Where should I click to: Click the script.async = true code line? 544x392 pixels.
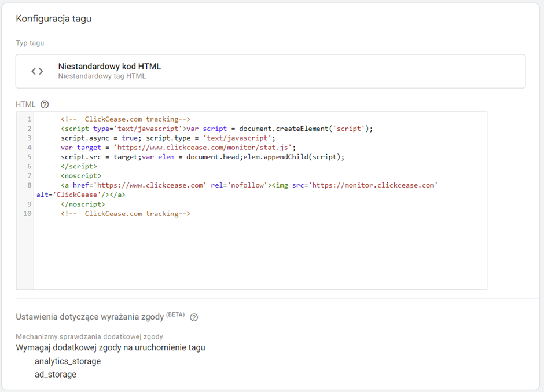tap(101, 138)
